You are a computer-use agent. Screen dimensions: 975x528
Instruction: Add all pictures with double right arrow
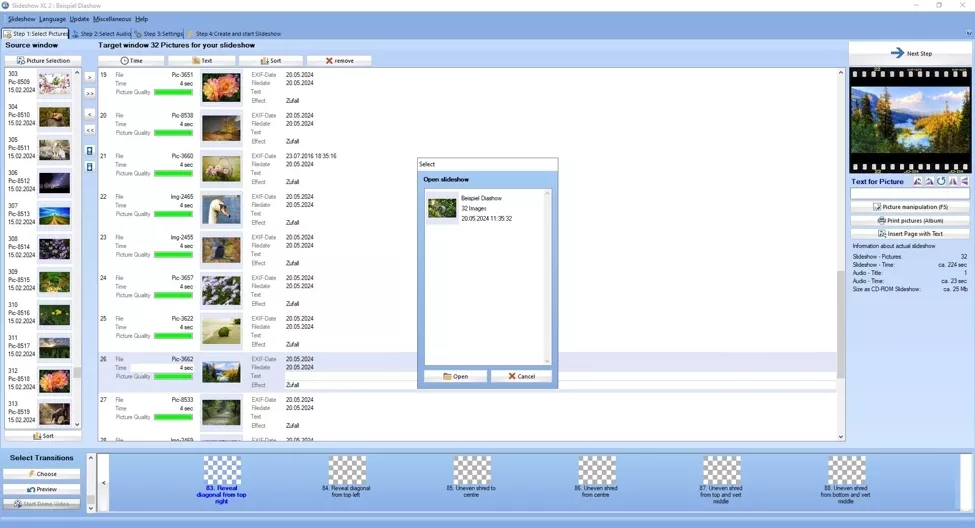point(89,93)
